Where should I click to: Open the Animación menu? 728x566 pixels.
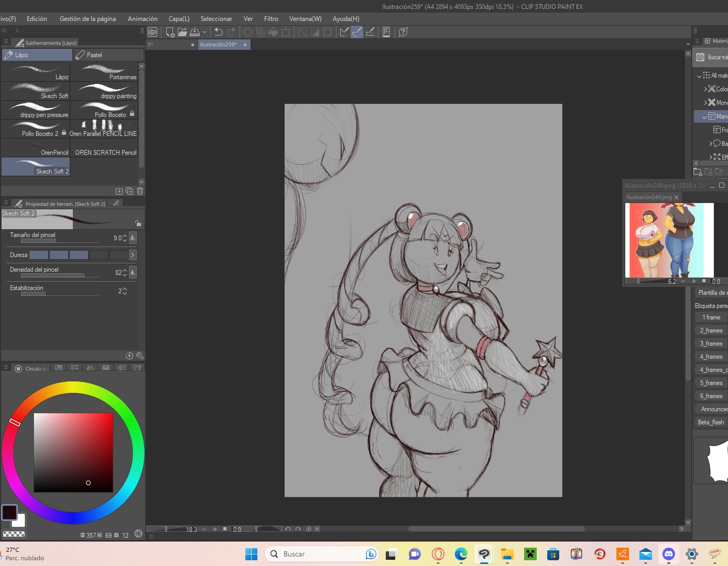[143, 19]
